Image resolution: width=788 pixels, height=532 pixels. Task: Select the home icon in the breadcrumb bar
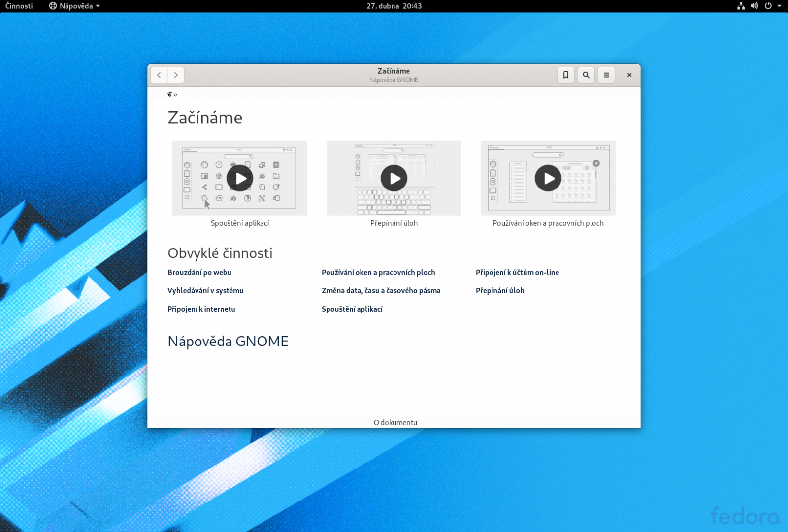coord(169,94)
